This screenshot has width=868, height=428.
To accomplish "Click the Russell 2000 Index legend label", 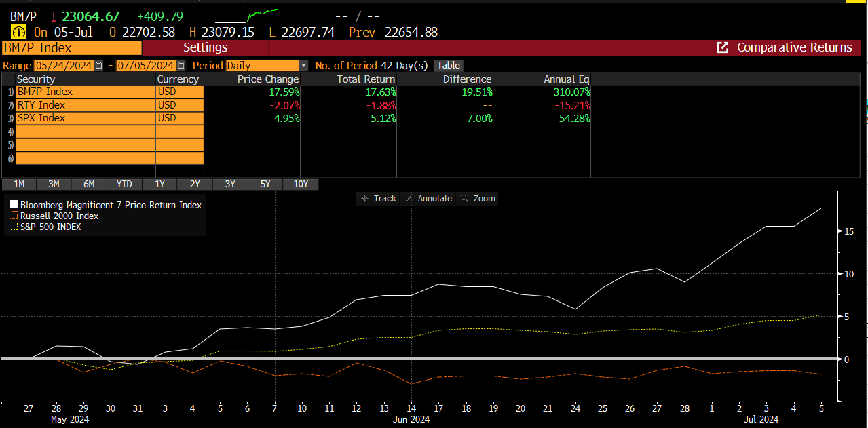I will 59,216.
